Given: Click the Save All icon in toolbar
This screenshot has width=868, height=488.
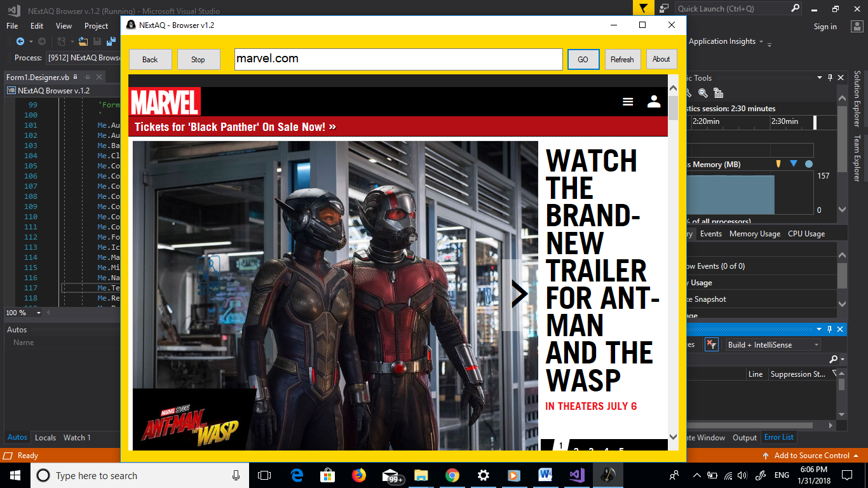Looking at the screenshot, I should point(111,41).
